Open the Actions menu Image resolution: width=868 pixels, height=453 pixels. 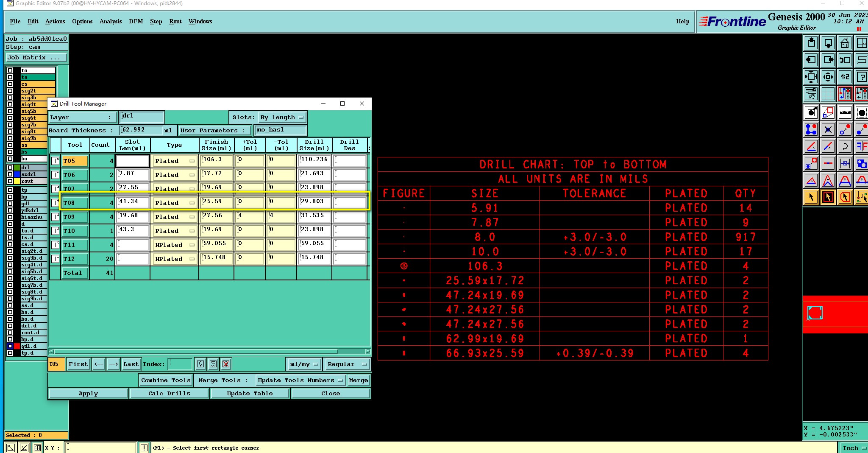pyautogui.click(x=55, y=21)
